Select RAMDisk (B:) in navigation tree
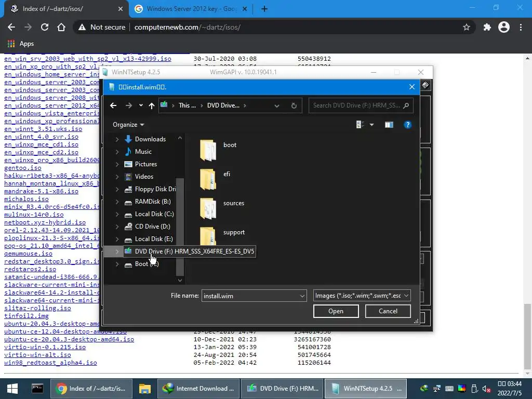 152,202
